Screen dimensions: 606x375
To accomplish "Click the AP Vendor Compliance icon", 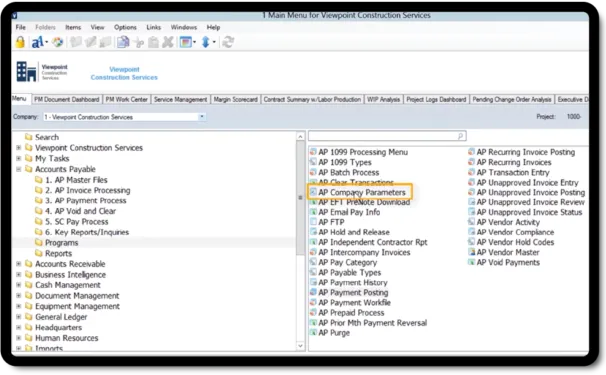I will pyautogui.click(x=471, y=232).
